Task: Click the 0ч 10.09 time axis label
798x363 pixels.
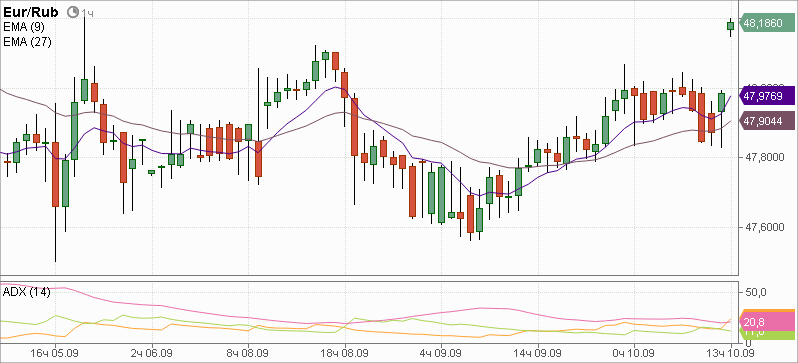Action: click(634, 353)
